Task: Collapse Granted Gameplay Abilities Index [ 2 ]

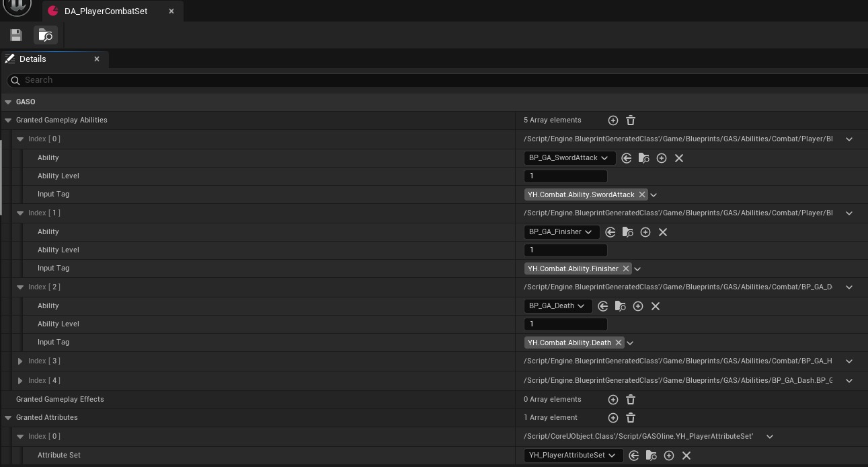Action: click(x=20, y=287)
